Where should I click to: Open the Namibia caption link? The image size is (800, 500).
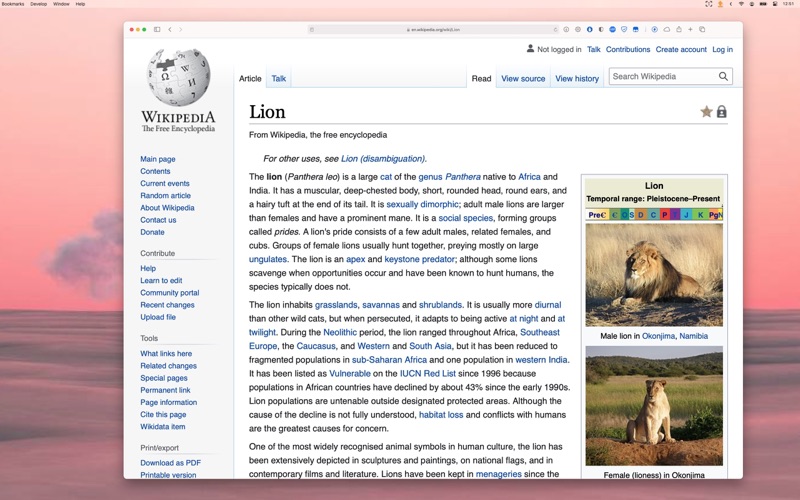point(693,336)
